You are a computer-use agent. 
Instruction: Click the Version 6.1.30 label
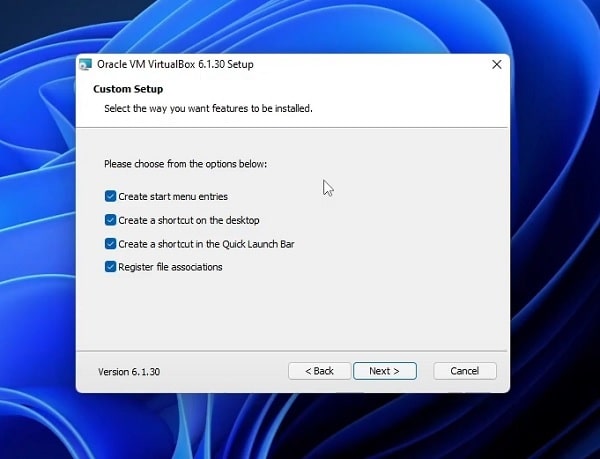click(x=129, y=372)
